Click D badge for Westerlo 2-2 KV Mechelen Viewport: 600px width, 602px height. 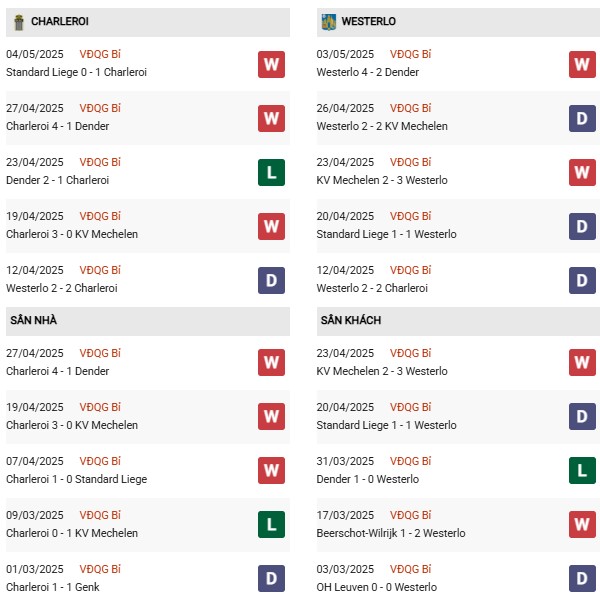point(582,119)
